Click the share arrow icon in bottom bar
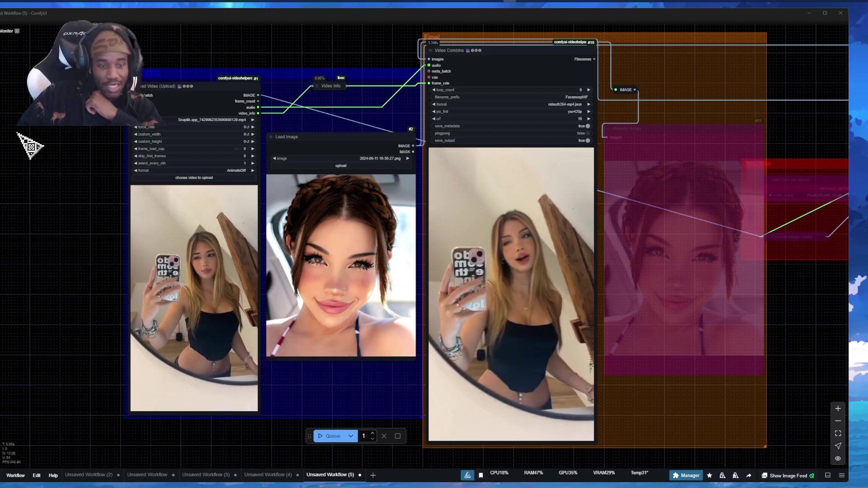Screen dimensions: 868x488 tap(749, 475)
